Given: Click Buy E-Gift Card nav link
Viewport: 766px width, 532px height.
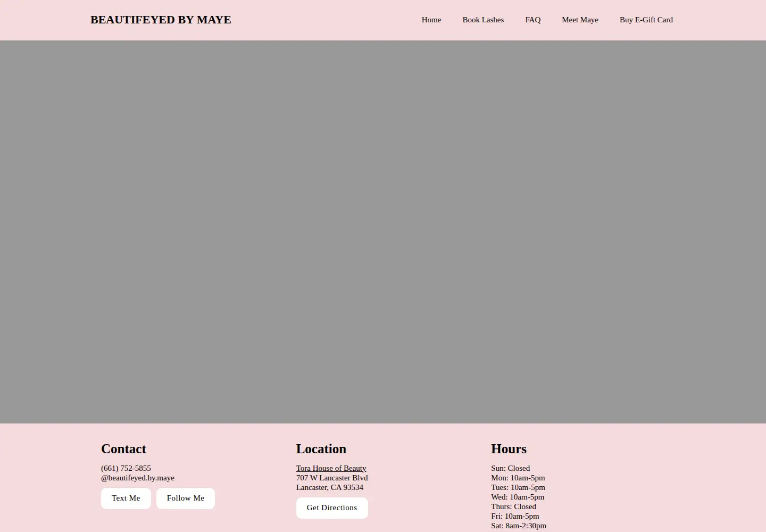Looking at the screenshot, I should click(x=646, y=20).
